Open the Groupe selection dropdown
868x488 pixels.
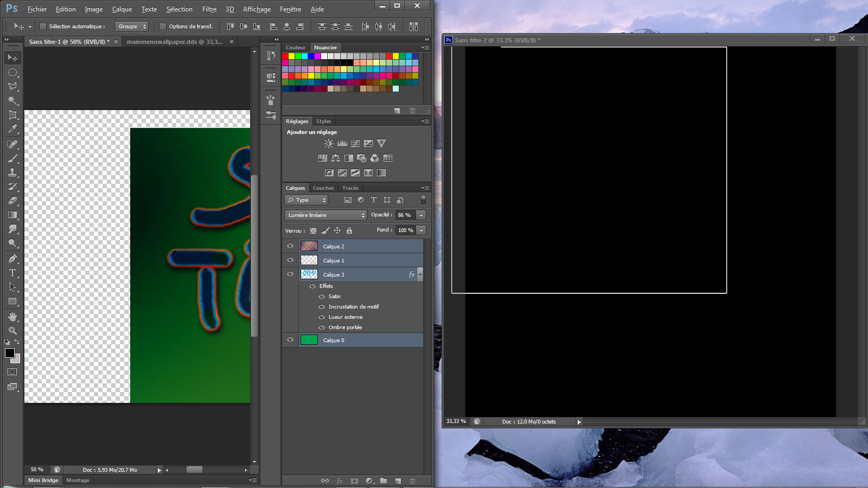click(132, 27)
